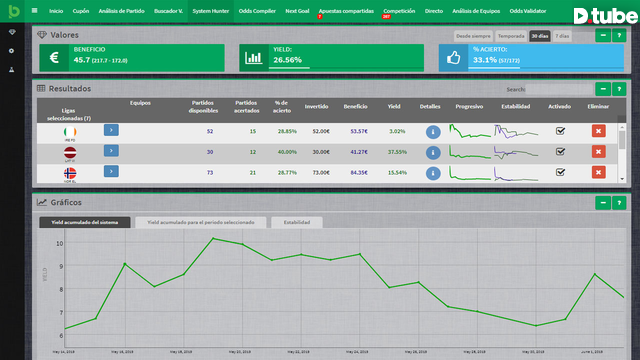View the Latvia row Estabilidad sparkline
Viewport: 640px width, 360px height.
point(516,152)
